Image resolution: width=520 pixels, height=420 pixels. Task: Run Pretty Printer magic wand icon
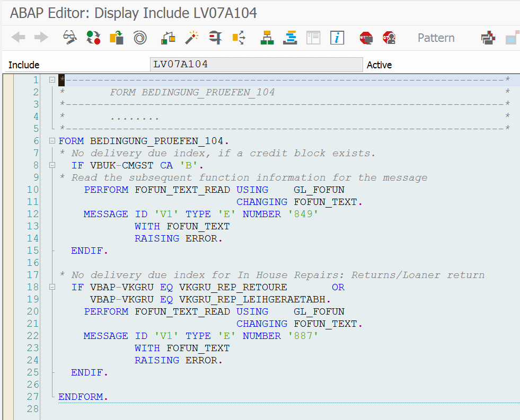point(191,38)
